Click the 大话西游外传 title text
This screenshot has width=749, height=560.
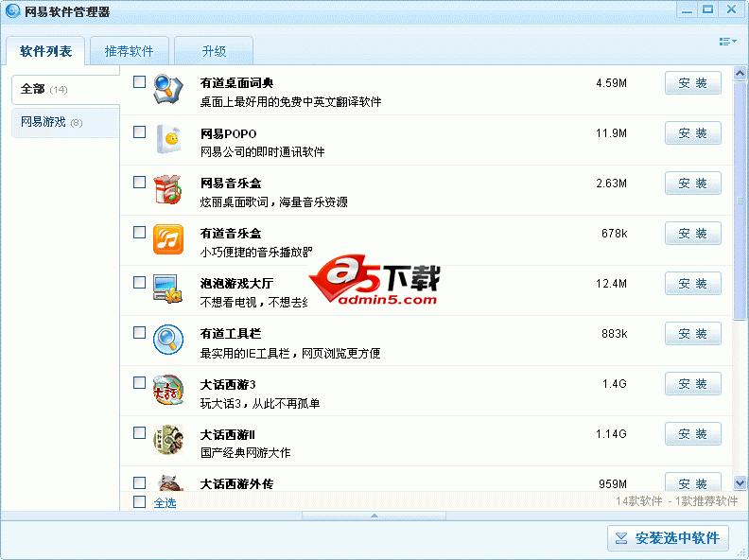point(236,484)
